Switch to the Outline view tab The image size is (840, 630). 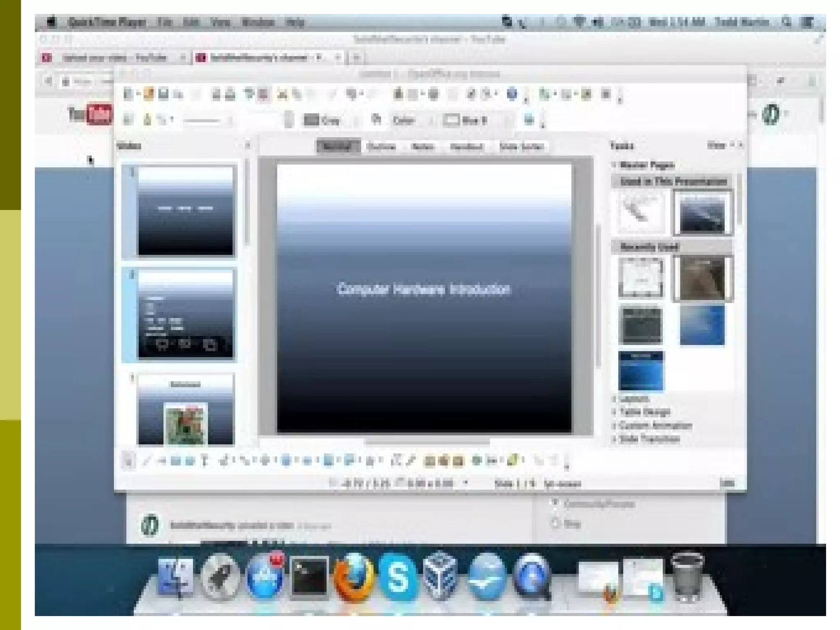[x=381, y=147]
